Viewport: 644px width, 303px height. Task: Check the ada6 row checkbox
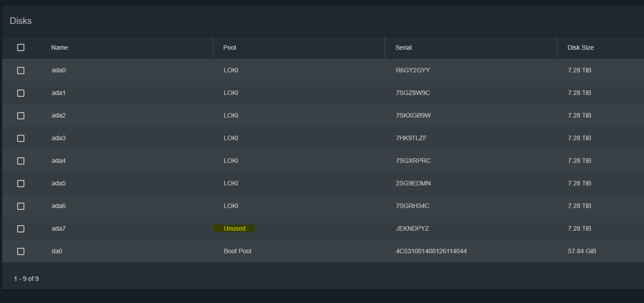click(21, 206)
